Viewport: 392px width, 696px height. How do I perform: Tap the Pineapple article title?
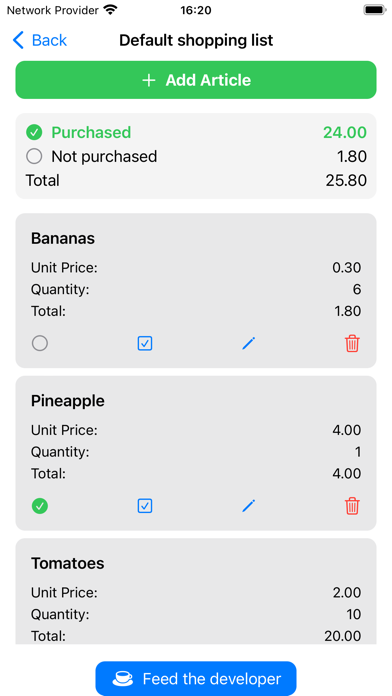coord(68,401)
